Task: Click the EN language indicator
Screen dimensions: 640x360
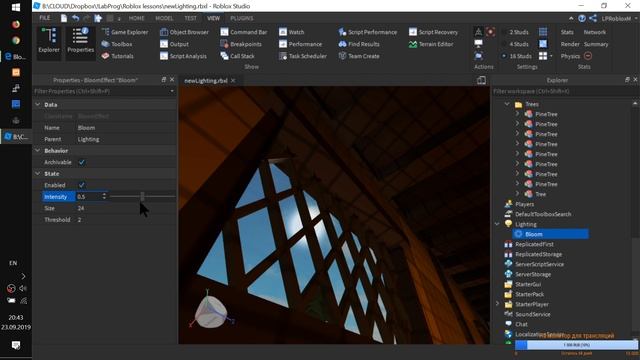Action: (13, 263)
